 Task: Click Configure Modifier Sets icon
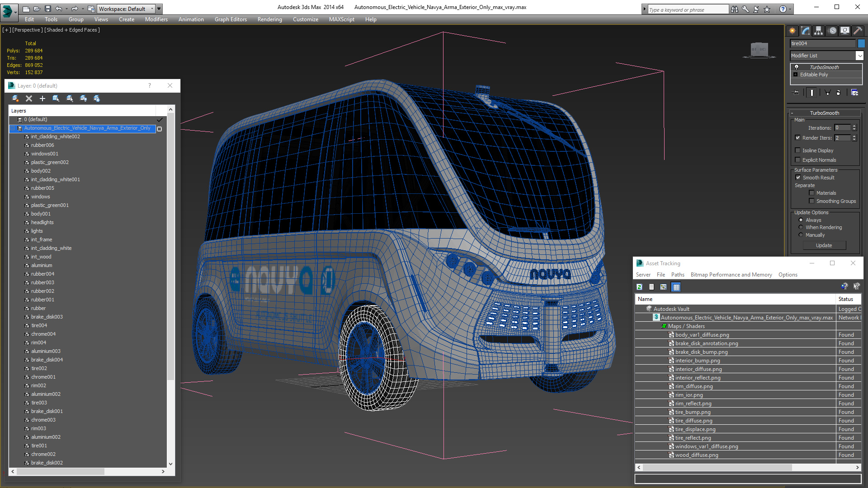pyautogui.click(x=854, y=92)
